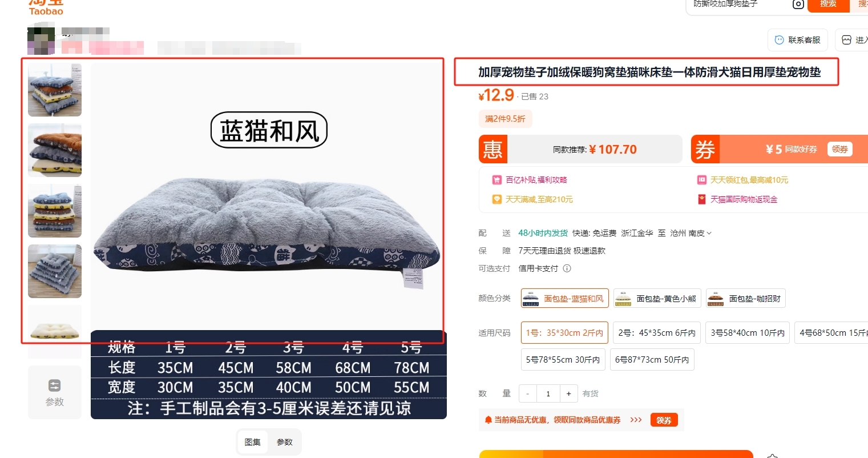Open the Taobao logo homepage

point(46,7)
